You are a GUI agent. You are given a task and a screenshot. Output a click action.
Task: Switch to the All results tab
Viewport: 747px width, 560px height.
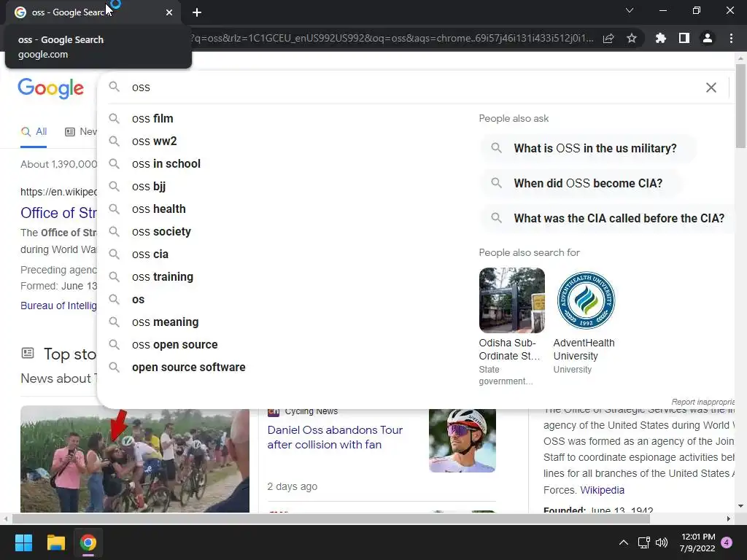point(34,132)
